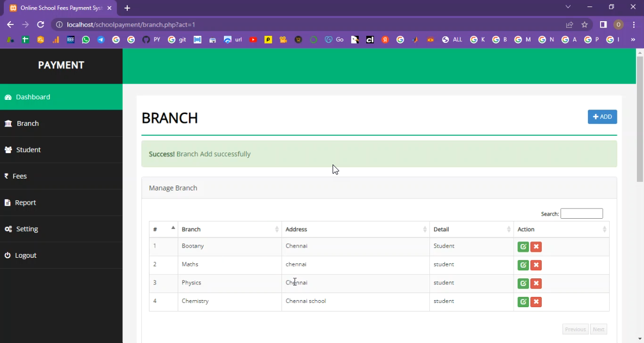Viewport: 644px width, 343px height.
Task: Sort table by Branch column
Action: (229, 230)
